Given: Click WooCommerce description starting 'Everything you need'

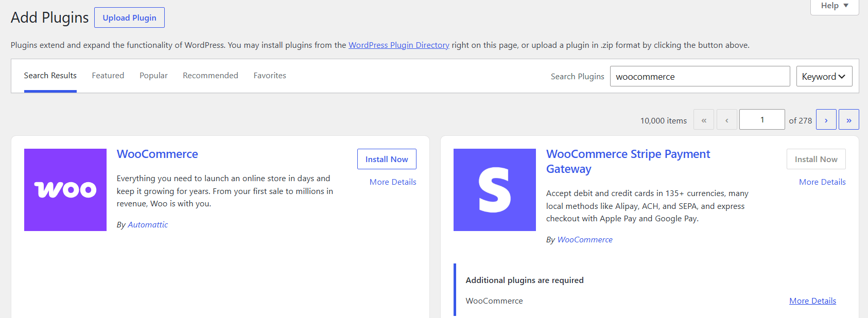Looking at the screenshot, I should (225, 191).
